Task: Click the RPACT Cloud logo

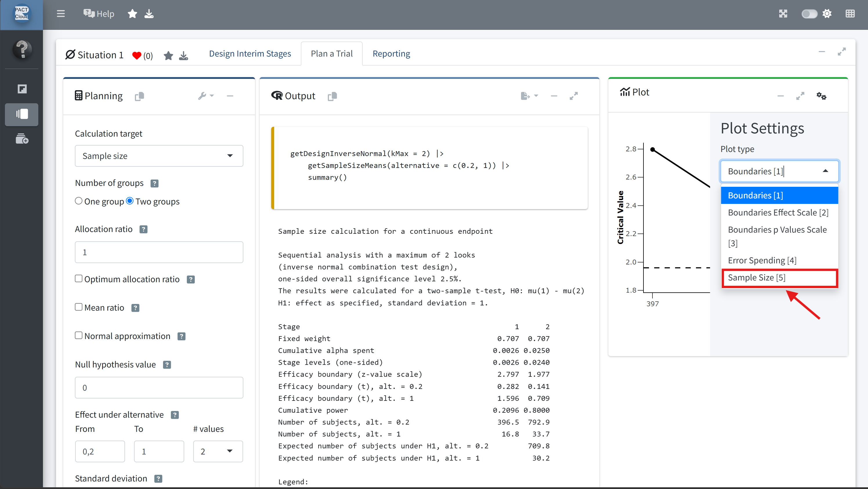Action: pyautogui.click(x=21, y=14)
